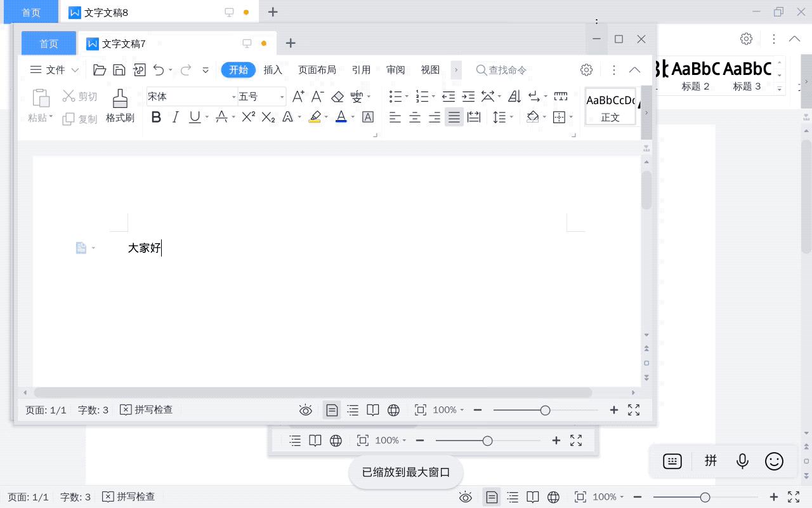
Task: Switch to the 插入 ribbon tab
Action: click(x=273, y=70)
